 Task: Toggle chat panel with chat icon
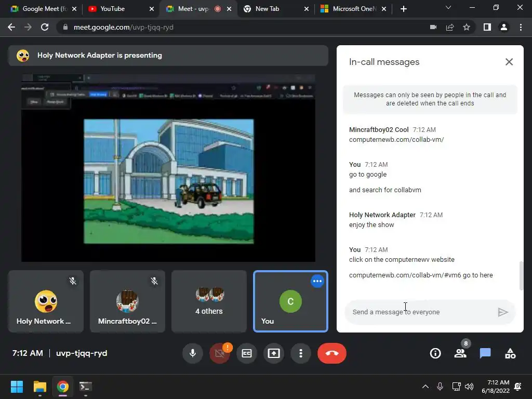coord(485,353)
